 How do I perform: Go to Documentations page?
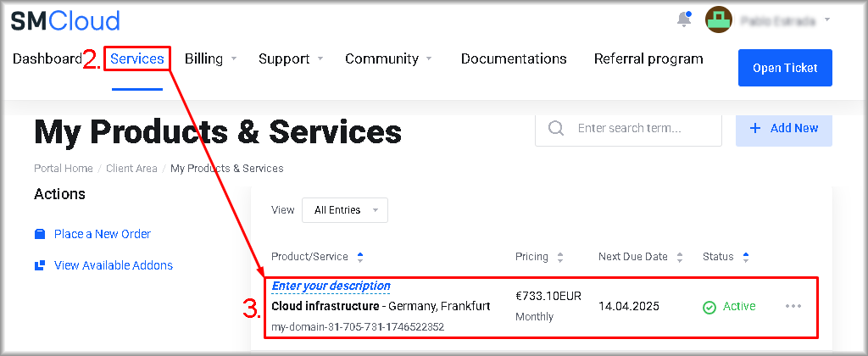(514, 59)
